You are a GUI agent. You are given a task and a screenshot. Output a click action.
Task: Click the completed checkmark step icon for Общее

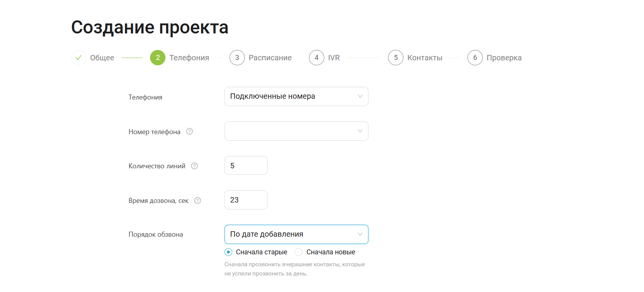pos(79,58)
